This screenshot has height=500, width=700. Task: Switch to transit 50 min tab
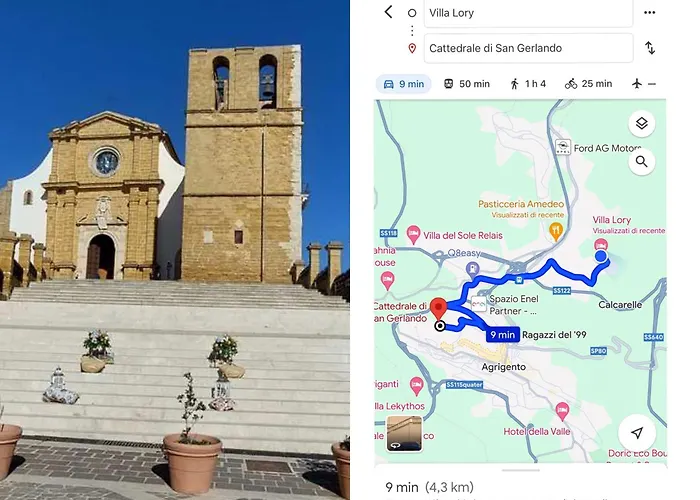(x=467, y=84)
